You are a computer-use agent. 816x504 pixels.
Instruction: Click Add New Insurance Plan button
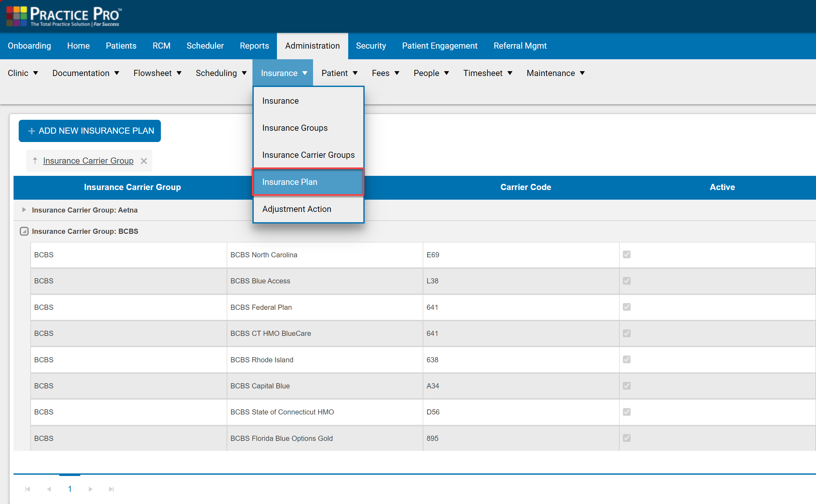[x=90, y=131]
